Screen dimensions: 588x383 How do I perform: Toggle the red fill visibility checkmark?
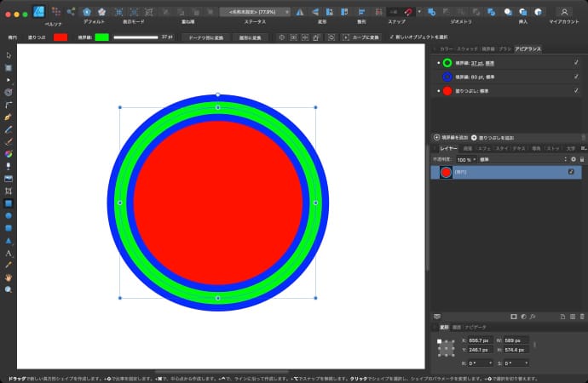click(575, 90)
